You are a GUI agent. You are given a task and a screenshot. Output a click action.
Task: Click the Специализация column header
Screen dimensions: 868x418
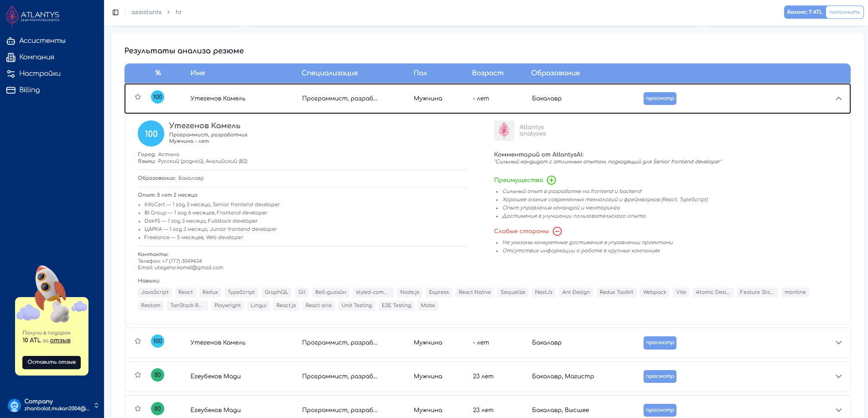click(329, 73)
